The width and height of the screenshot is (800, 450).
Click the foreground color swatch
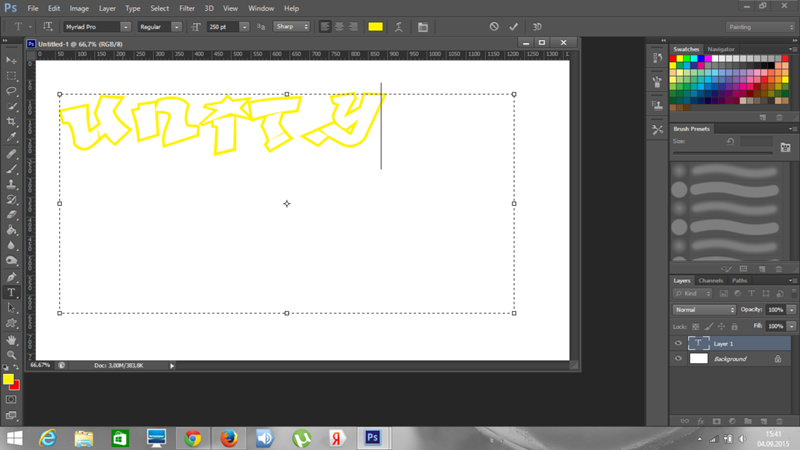point(8,379)
